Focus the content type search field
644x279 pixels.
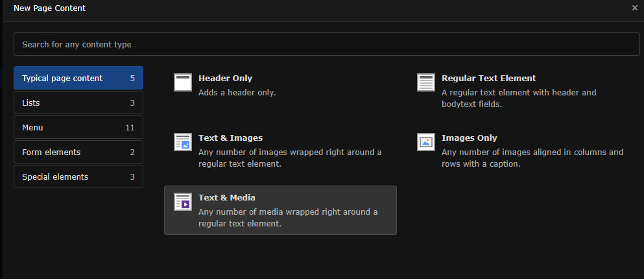[x=326, y=44]
